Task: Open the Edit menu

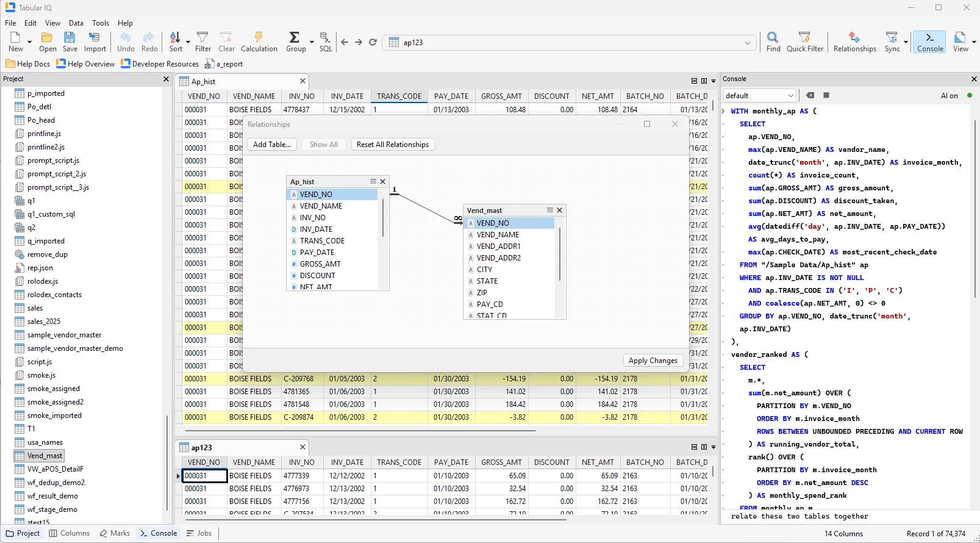Action: [x=30, y=23]
